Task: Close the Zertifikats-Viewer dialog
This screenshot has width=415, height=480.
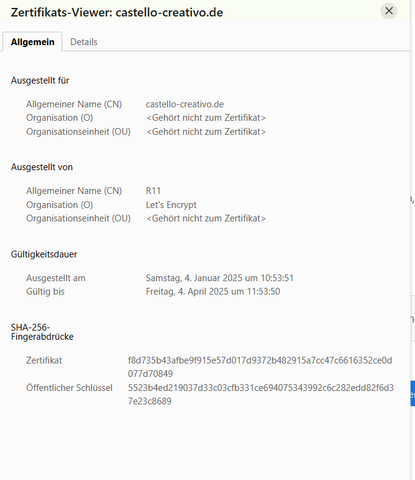Action: click(389, 11)
